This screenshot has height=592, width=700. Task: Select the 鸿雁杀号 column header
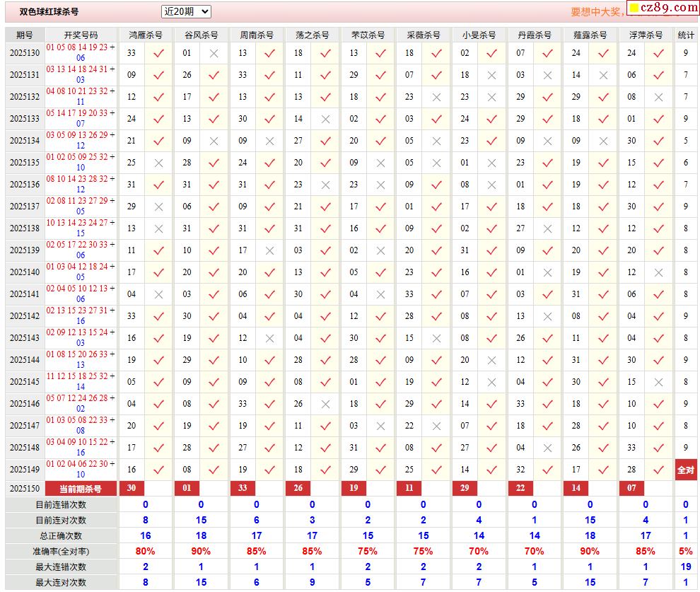point(145,35)
